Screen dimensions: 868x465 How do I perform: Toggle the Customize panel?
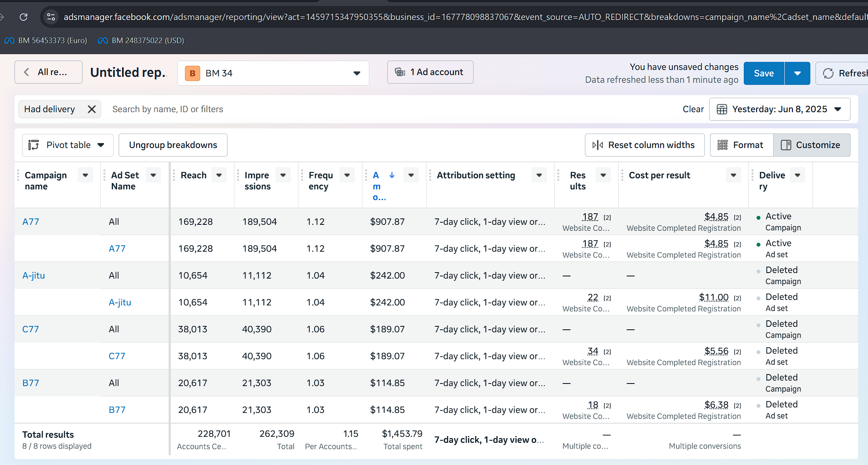(x=811, y=145)
